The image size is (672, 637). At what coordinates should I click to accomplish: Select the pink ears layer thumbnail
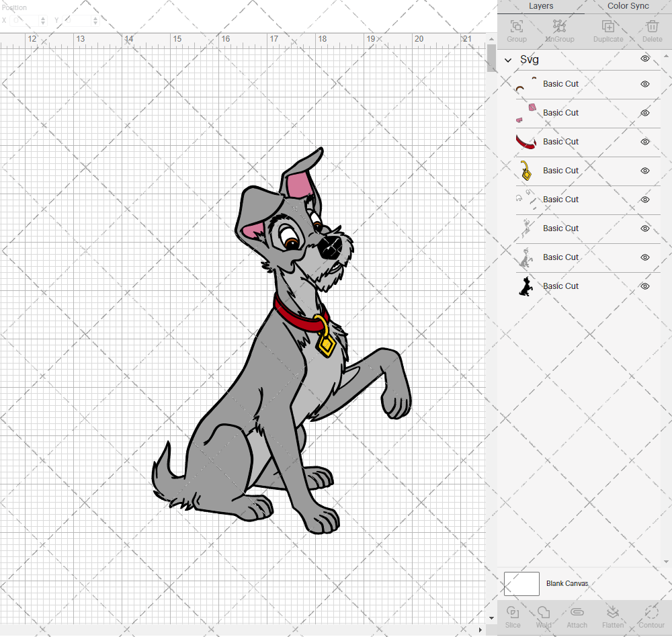(526, 113)
